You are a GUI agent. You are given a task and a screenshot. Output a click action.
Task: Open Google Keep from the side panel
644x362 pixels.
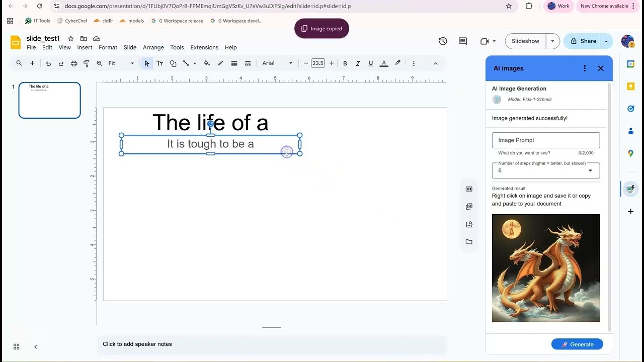pos(630,86)
